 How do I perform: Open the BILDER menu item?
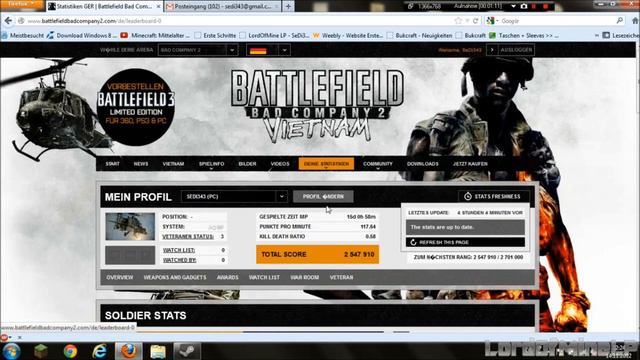247,164
